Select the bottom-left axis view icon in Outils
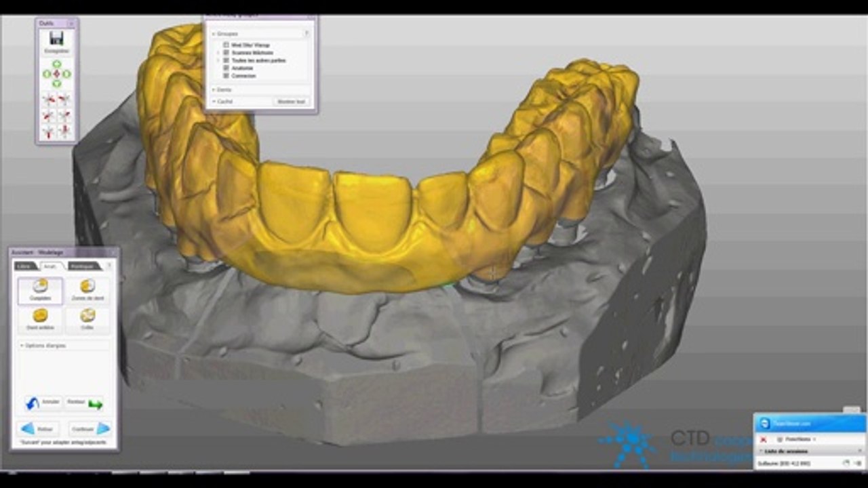Screen dimensions: 868x488 pyautogui.click(x=49, y=131)
